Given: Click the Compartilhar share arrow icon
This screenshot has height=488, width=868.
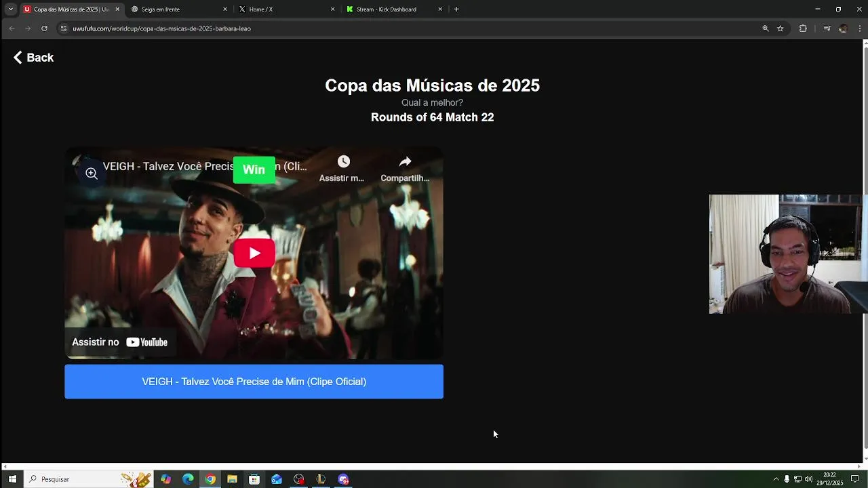Looking at the screenshot, I should pos(405,161).
